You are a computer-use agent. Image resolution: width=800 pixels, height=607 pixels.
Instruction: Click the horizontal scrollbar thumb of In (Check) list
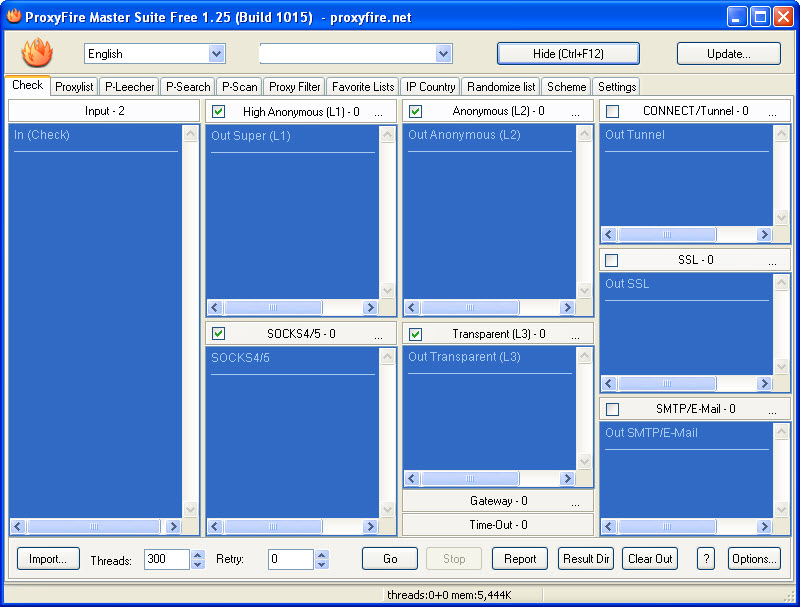coord(94,526)
